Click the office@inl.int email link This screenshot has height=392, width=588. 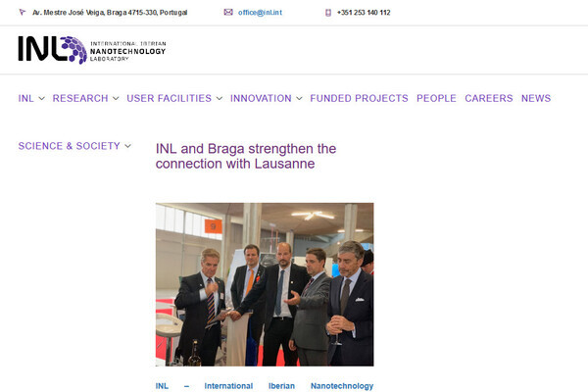point(260,13)
